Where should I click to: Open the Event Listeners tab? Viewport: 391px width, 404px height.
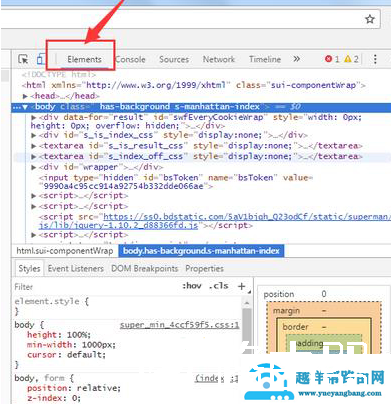click(x=76, y=269)
